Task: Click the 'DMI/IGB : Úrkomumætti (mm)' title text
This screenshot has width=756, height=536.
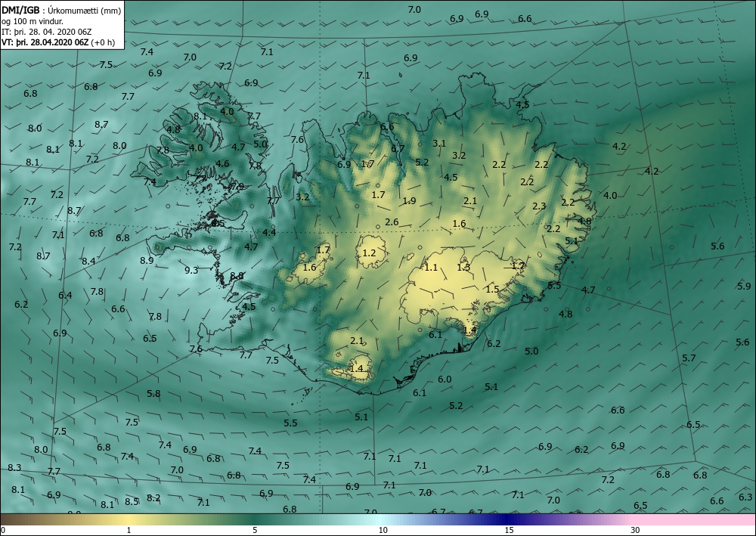Action: tap(61, 10)
